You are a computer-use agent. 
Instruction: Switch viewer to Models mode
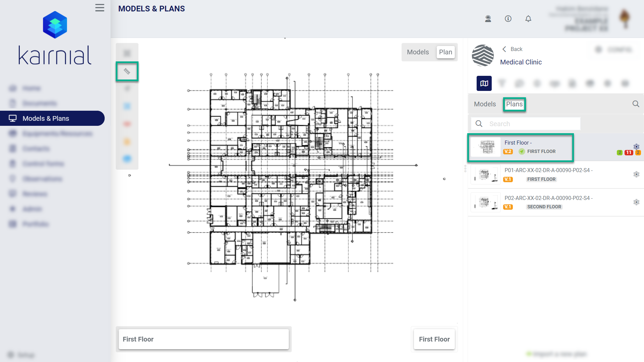click(x=418, y=52)
